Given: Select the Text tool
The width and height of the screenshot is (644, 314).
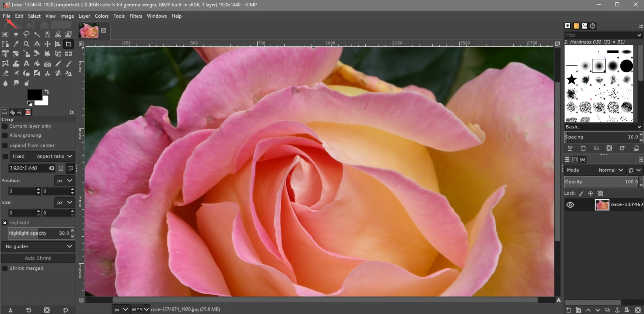Looking at the screenshot, I should (26, 64).
